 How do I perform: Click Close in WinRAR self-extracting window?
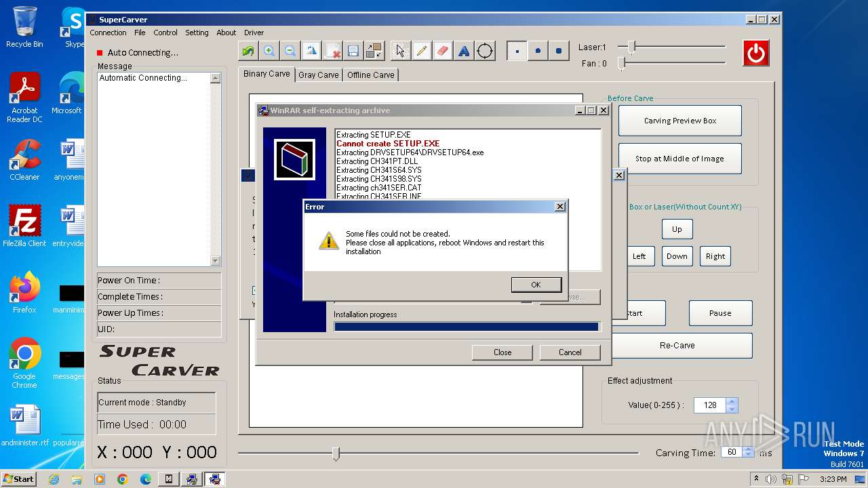click(502, 352)
